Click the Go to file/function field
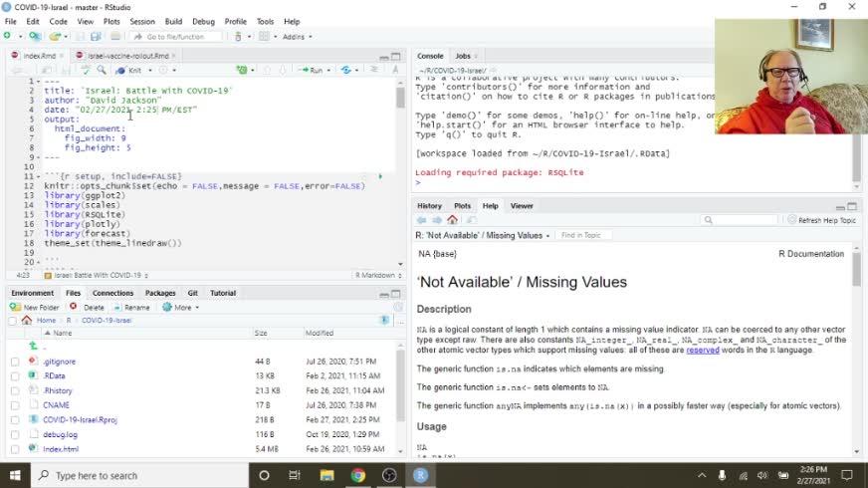The image size is (868, 488). click(176, 37)
